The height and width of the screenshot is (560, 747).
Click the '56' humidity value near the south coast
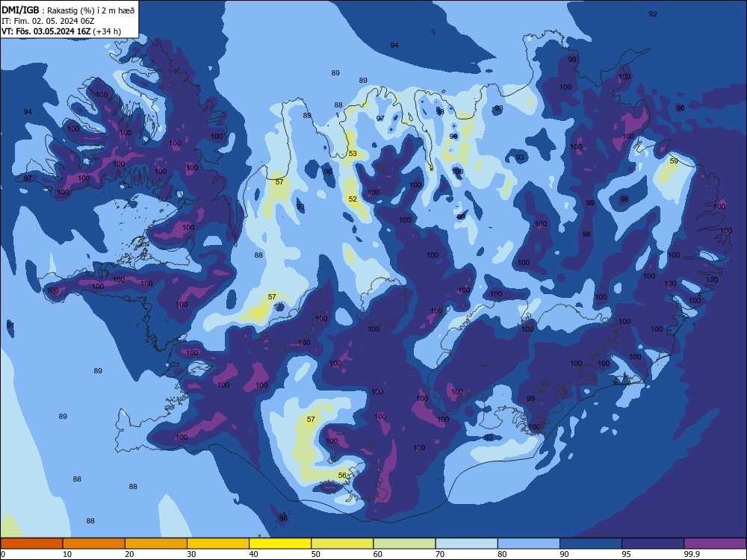pyautogui.click(x=342, y=475)
